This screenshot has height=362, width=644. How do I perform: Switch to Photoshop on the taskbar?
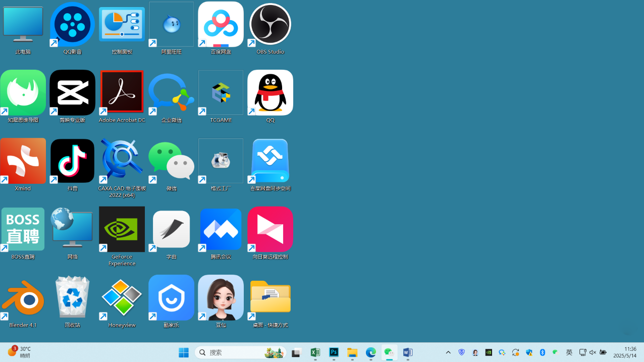[334, 352]
